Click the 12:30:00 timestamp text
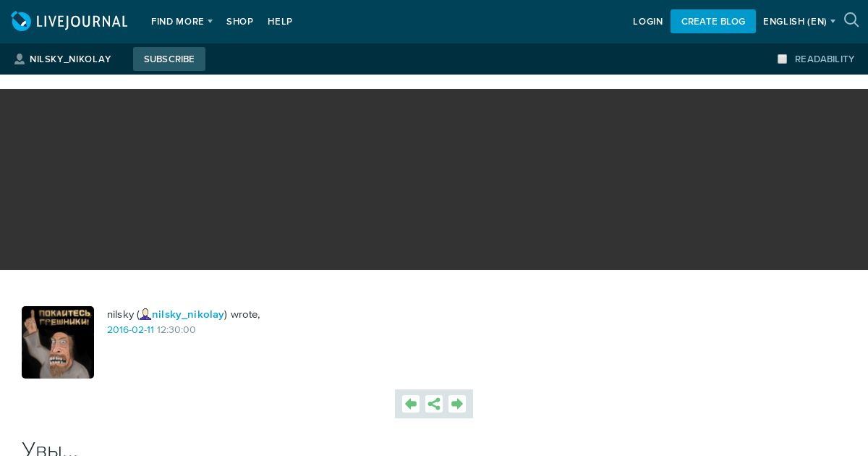The image size is (868, 456). (x=176, y=330)
